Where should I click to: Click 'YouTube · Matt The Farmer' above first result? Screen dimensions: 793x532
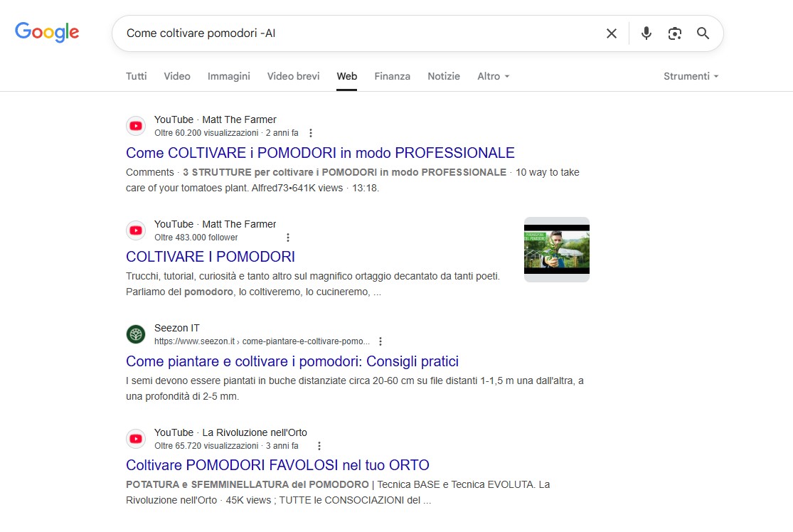(215, 120)
